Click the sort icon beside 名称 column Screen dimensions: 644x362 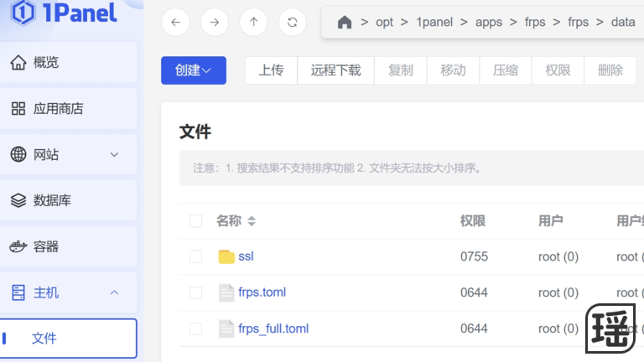pyautogui.click(x=252, y=221)
